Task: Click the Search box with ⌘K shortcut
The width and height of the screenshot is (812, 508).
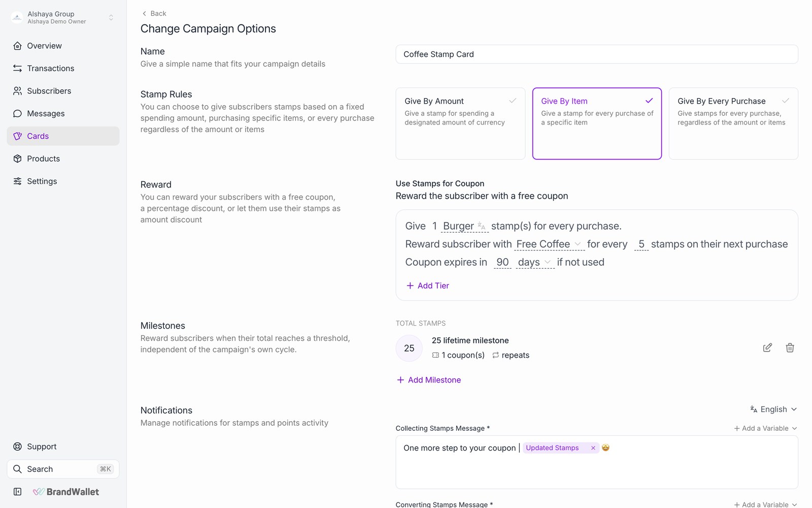Action: [x=63, y=469]
